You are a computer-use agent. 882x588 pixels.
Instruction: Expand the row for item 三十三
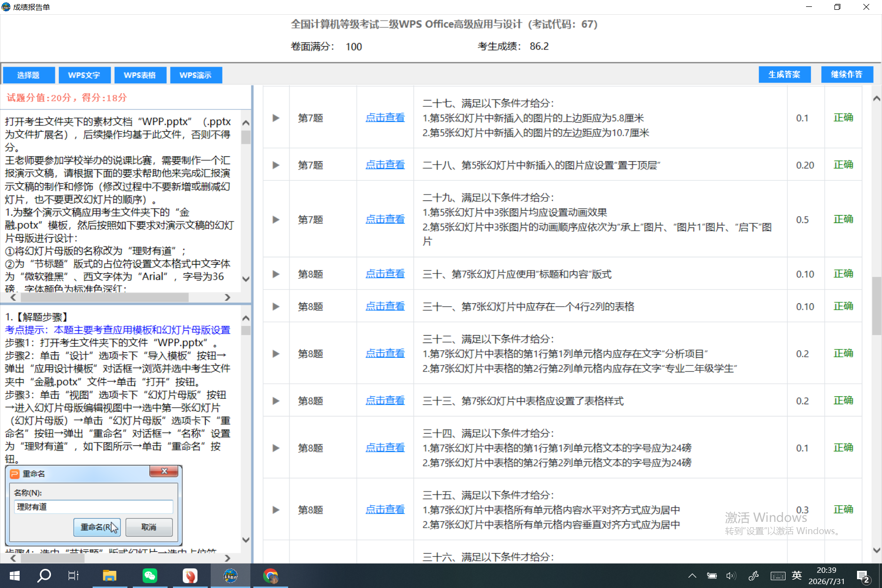[276, 401]
